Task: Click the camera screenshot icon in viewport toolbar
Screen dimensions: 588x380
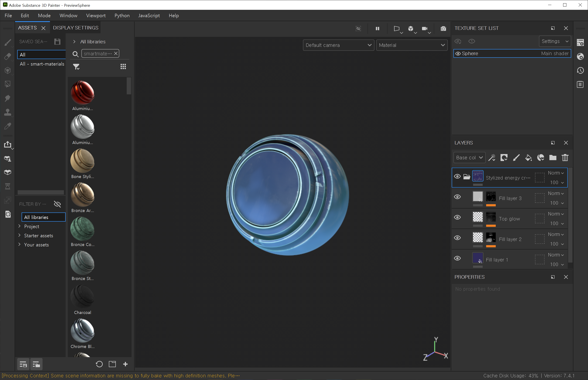Action: point(443,29)
